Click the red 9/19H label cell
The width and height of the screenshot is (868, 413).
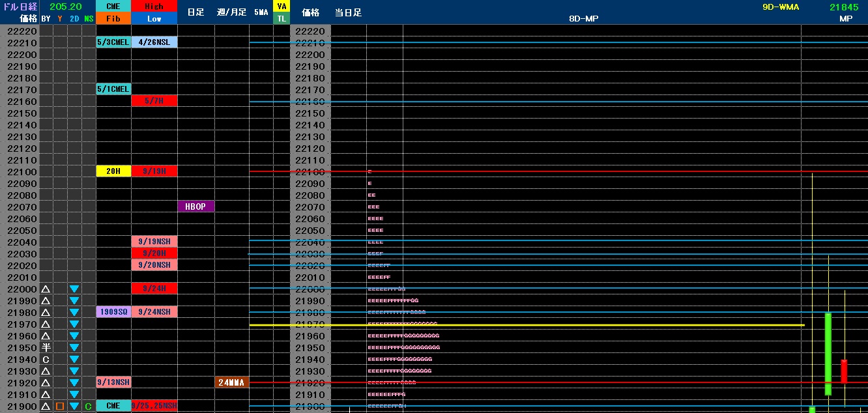click(x=154, y=171)
